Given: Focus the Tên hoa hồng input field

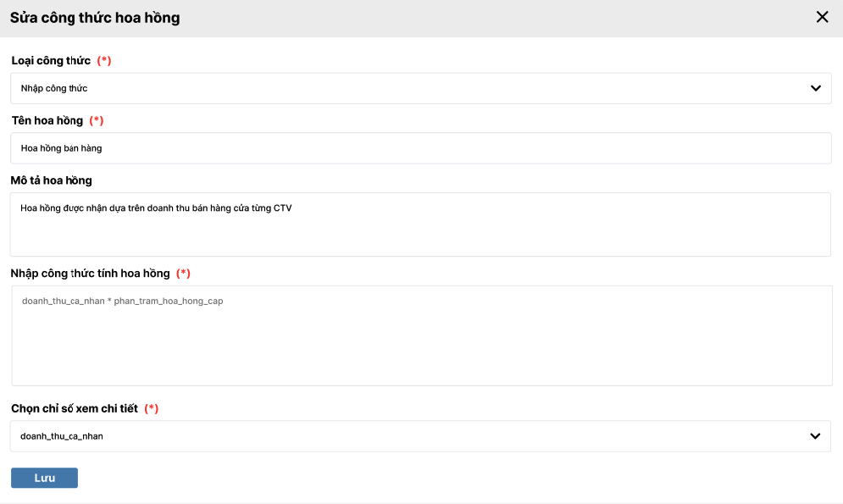Looking at the screenshot, I should tap(420, 148).
